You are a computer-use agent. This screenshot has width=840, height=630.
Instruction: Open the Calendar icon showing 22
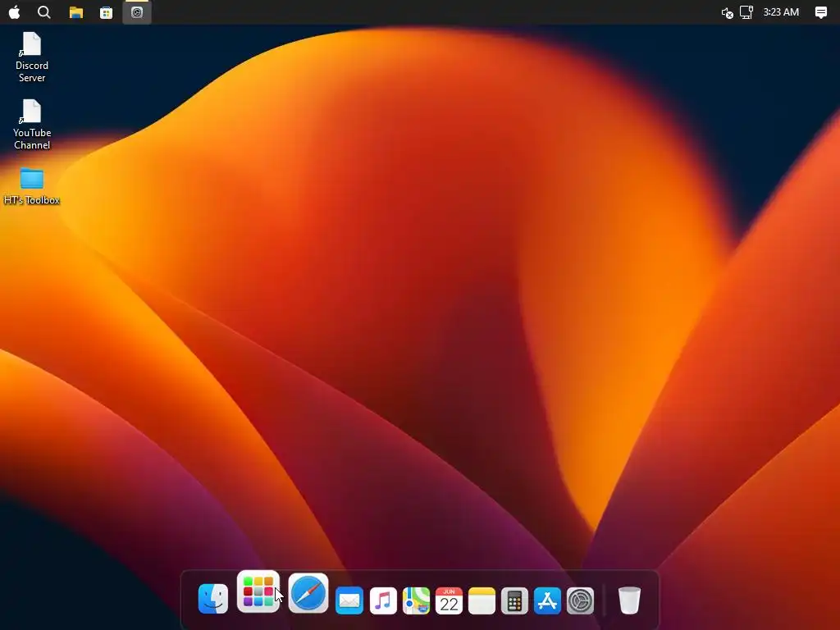[x=449, y=600]
